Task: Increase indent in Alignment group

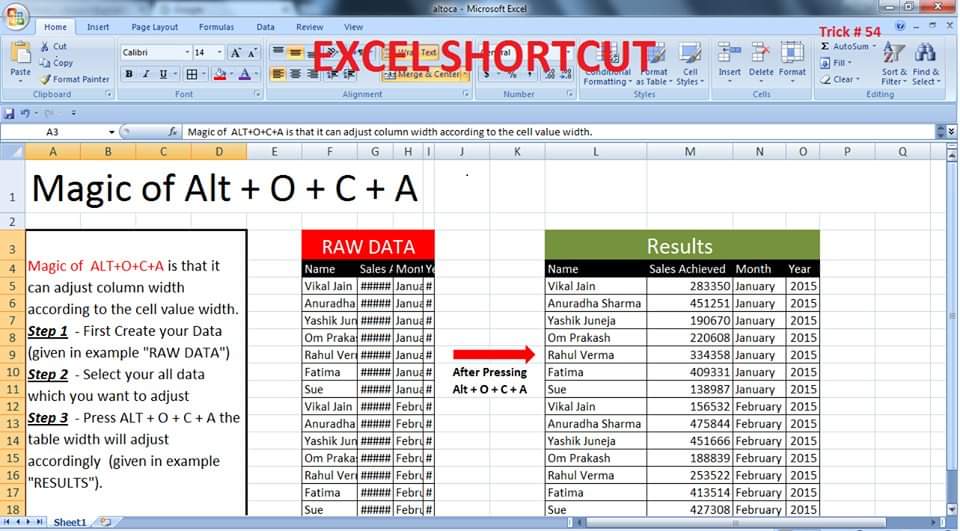Action: [349, 75]
